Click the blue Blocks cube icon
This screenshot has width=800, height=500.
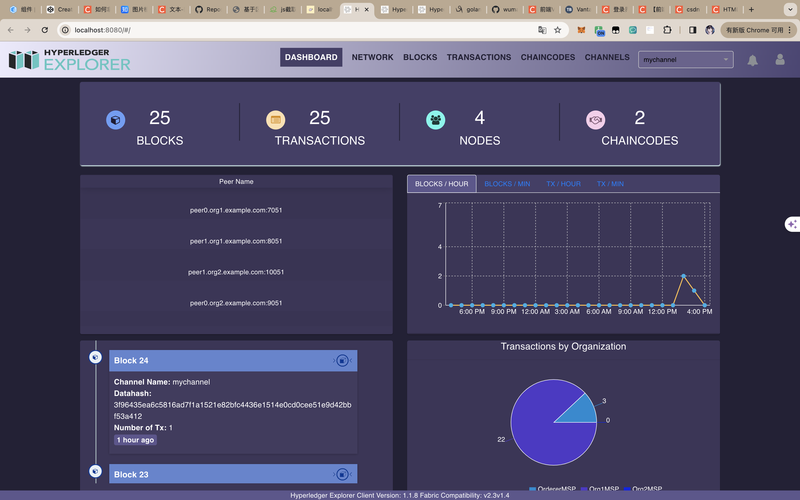[116, 120]
